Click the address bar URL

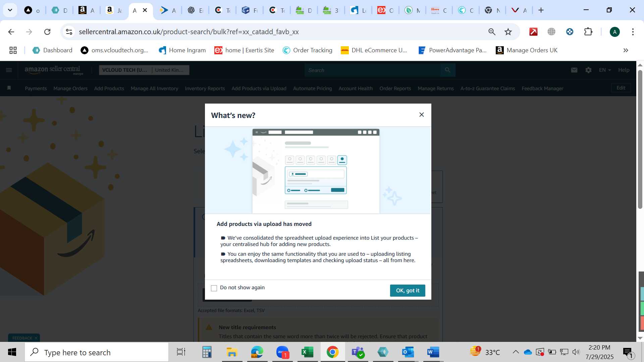point(189,32)
